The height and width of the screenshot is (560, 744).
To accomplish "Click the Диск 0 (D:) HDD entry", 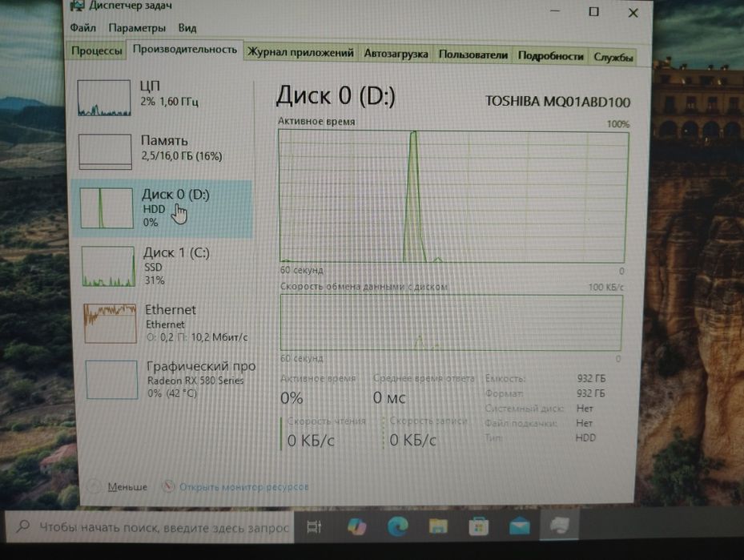I will pos(162,208).
